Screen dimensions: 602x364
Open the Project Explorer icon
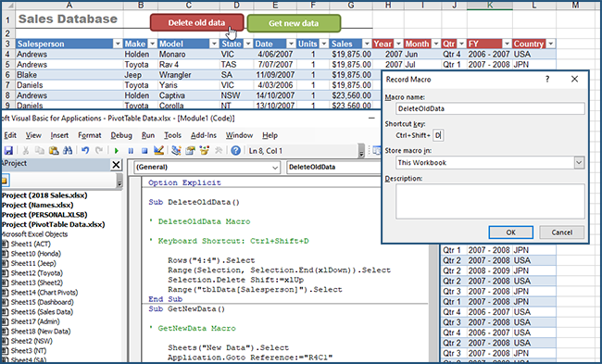tap(176, 151)
